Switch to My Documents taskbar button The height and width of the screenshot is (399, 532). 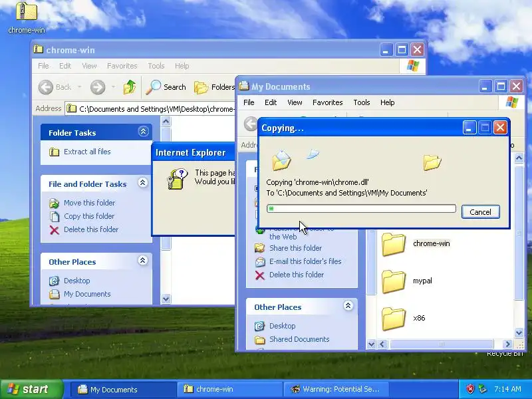(123, 390)
